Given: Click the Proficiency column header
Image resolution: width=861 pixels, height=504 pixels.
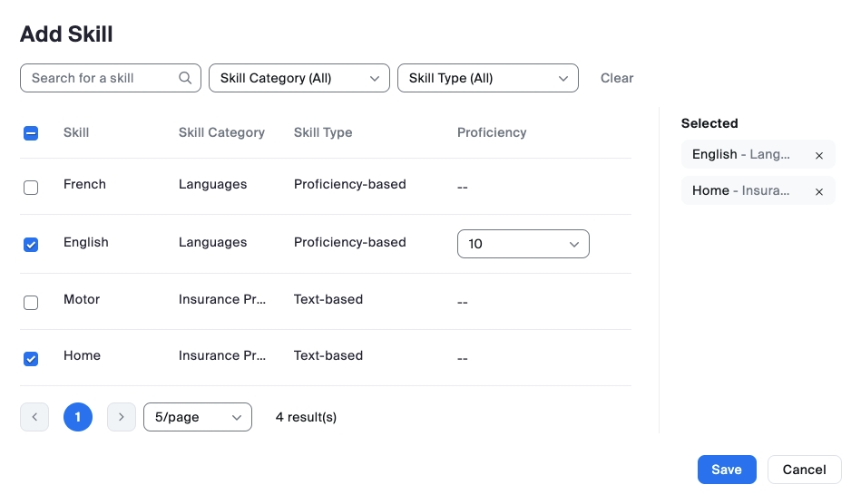Looking at the screenshot, I should [x=492, y=132].
